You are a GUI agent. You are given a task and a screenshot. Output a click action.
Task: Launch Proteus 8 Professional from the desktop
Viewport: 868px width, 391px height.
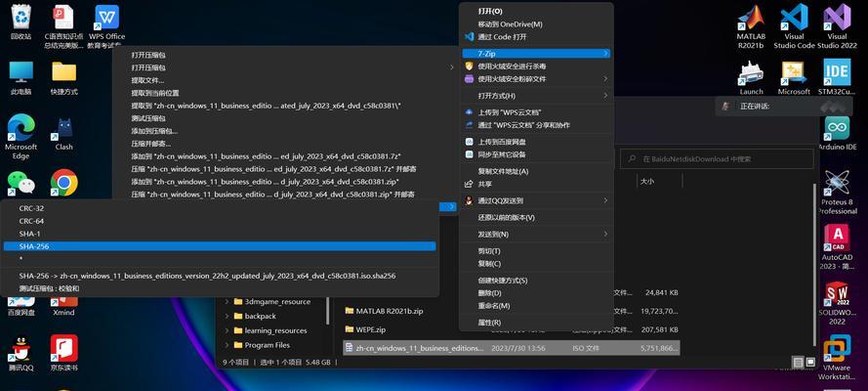click(837, 192)
